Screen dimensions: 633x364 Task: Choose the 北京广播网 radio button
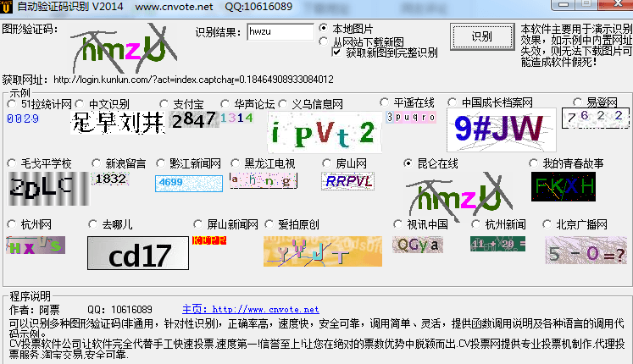point(547,224)
